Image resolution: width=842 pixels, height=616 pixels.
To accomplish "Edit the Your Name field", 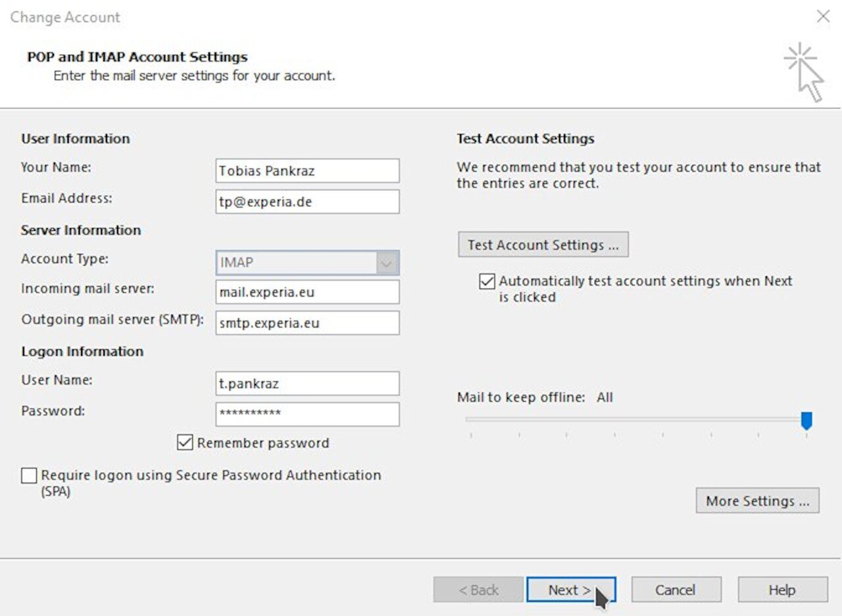I will (x=307, y=170).
